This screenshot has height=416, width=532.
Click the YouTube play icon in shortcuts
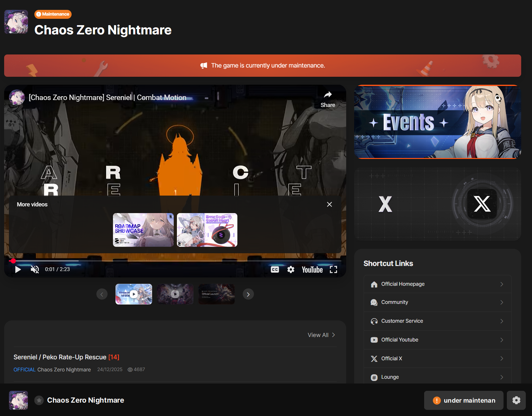coord(374,340)
